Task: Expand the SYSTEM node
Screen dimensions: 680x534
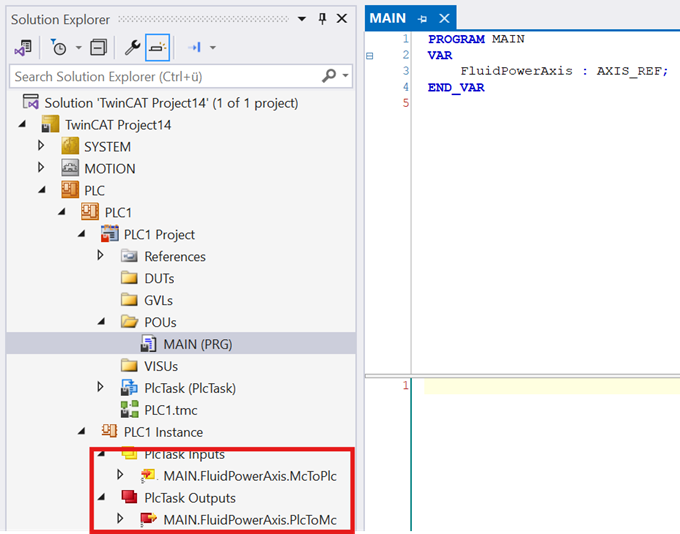Action: (x=41, y=146)
